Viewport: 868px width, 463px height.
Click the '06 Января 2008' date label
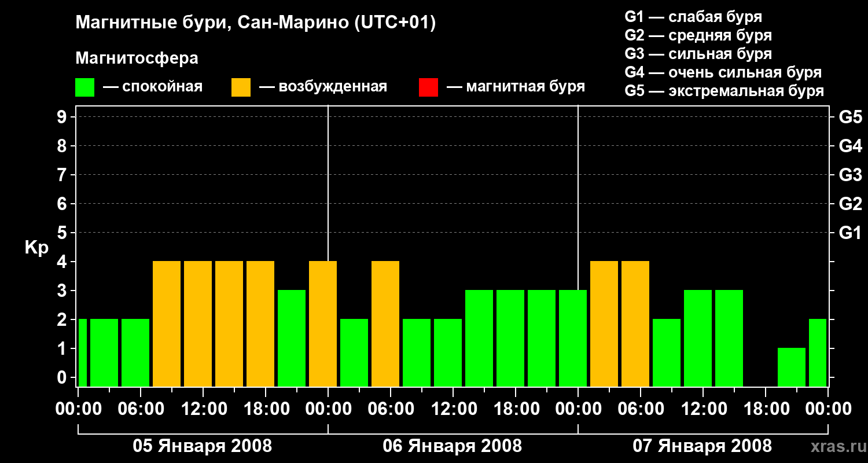point(453,446)
